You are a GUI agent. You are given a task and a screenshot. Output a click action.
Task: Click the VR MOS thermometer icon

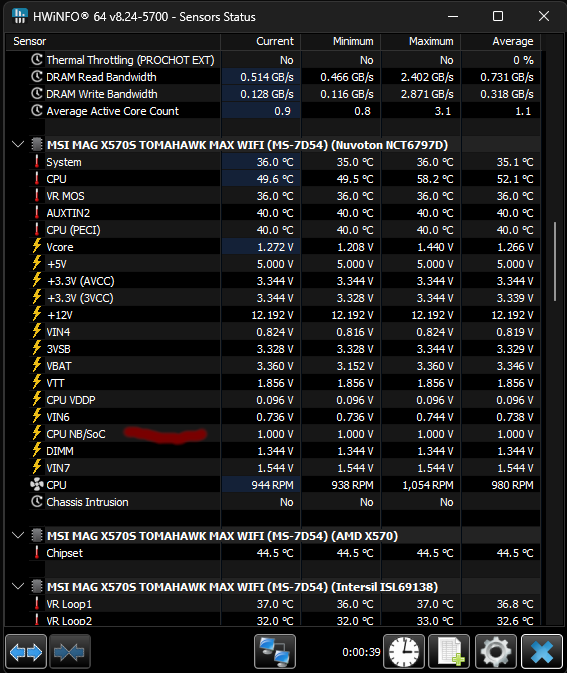point(37,196)
